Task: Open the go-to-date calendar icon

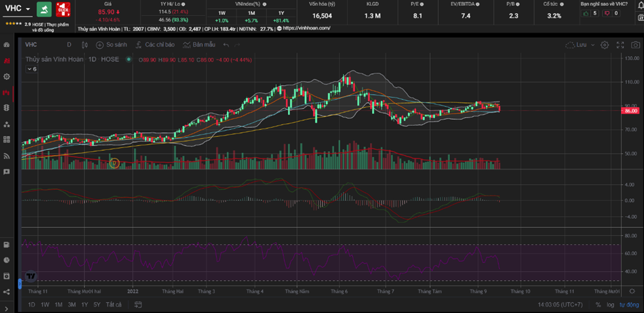Action: 139,304
